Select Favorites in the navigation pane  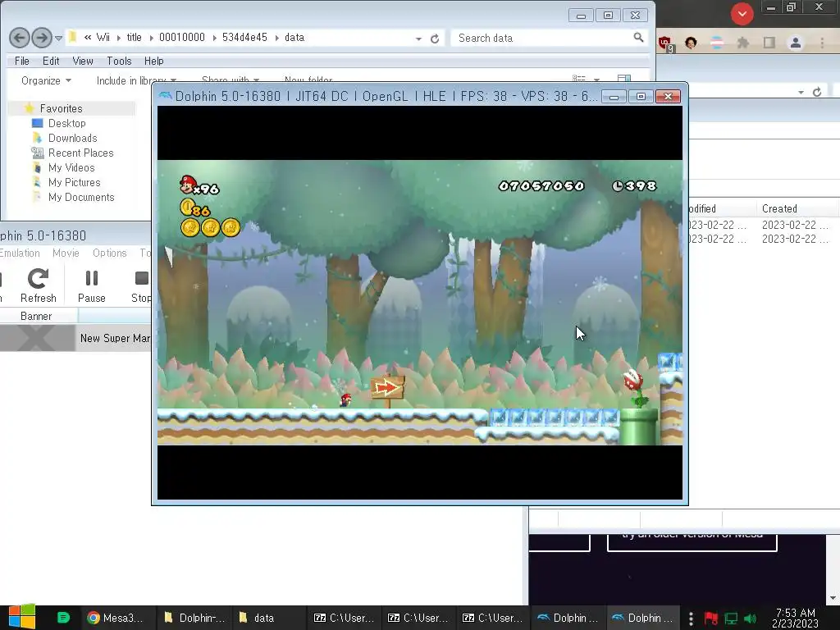point(61,109)
